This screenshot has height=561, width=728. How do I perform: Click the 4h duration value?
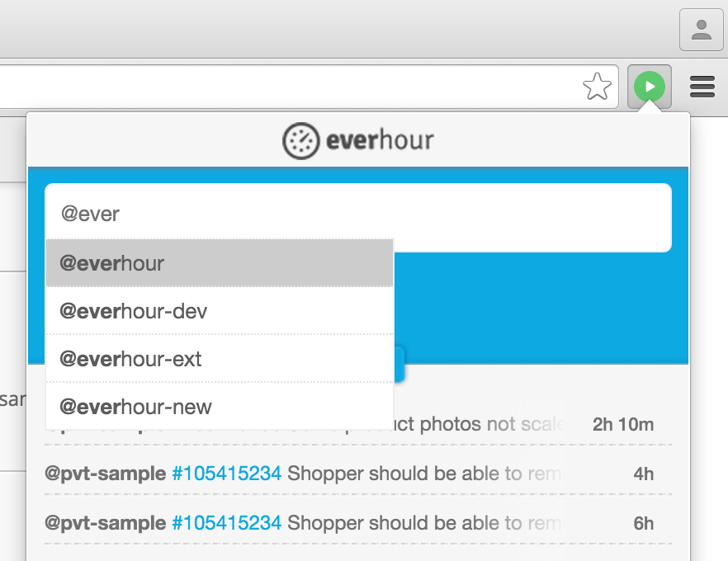[644, 474]
